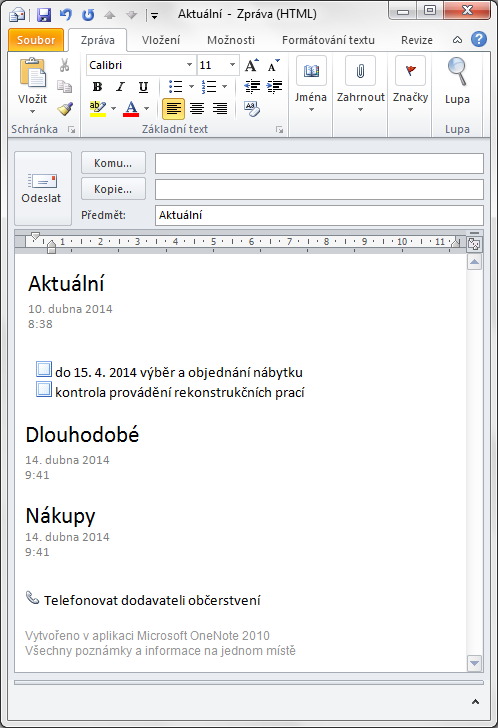Open the Schránka clipboard pane launcher
Viewport: 498px width, 728px height.
(71, 130)
